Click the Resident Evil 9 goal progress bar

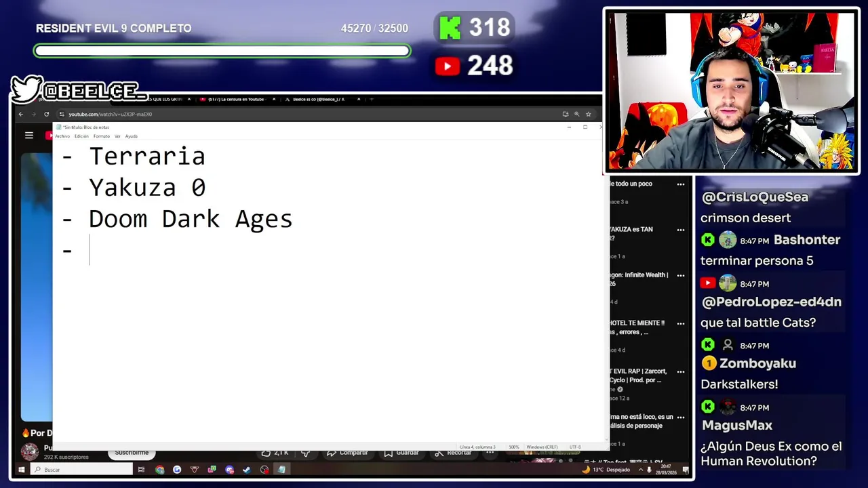222,51
